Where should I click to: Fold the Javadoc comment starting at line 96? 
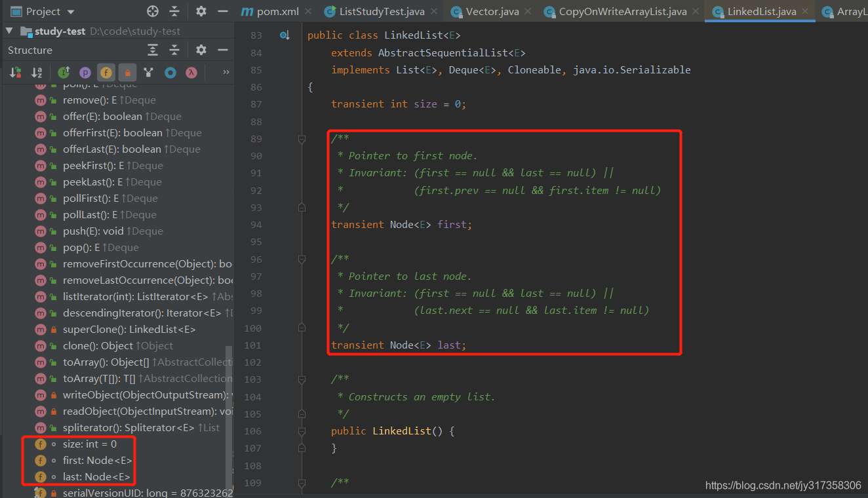click(x=302, y=259)
